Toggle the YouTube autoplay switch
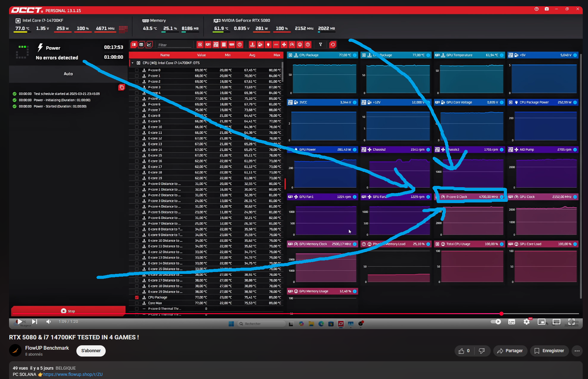This screenshot has width=588, height=379. pos(496,322)
